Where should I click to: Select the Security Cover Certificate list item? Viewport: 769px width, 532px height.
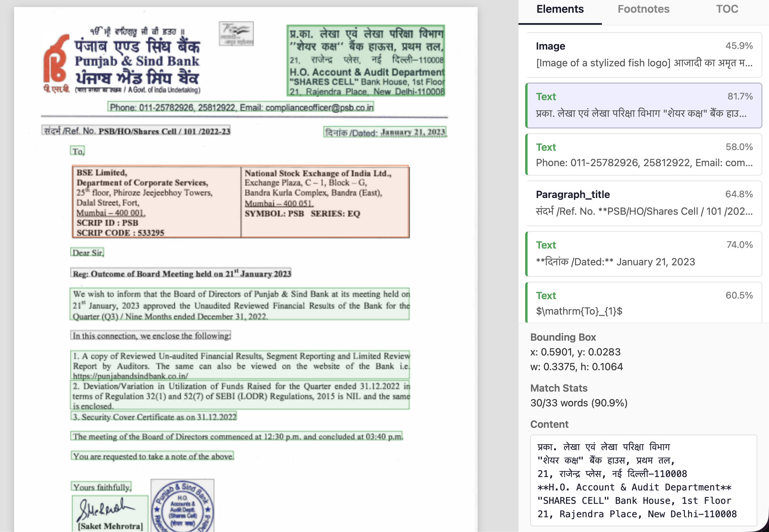(154, 417)
